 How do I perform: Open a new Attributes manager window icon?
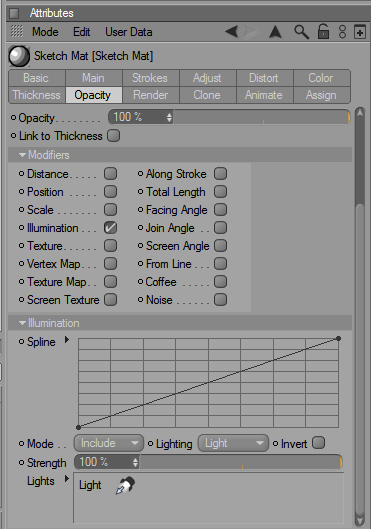click(x=360, y=32)
